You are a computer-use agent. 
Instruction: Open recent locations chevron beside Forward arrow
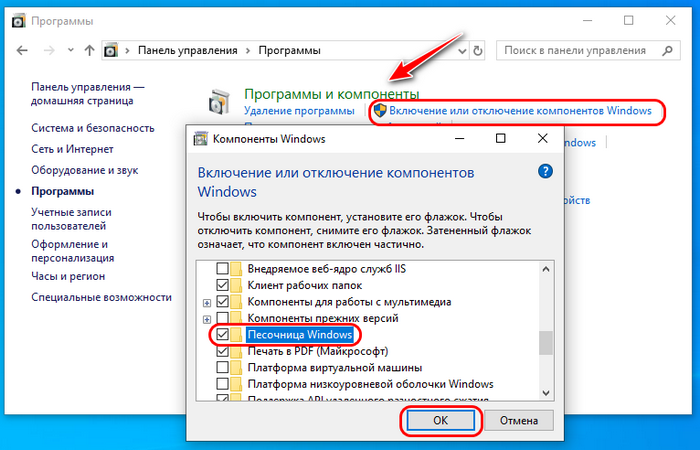(x=71, y=50)
